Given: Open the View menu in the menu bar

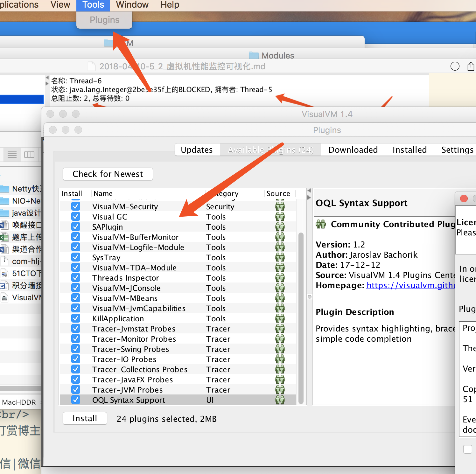Looking at the screenshot, I should (x=60, y=5).
